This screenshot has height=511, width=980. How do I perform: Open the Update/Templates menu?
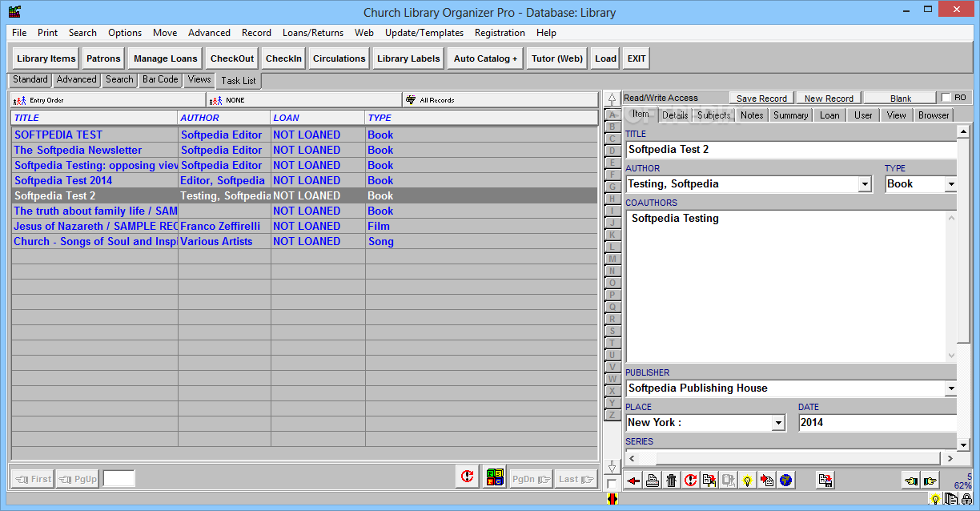tap(424, 33)
